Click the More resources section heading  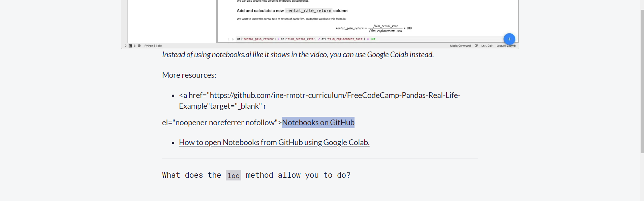189,75
